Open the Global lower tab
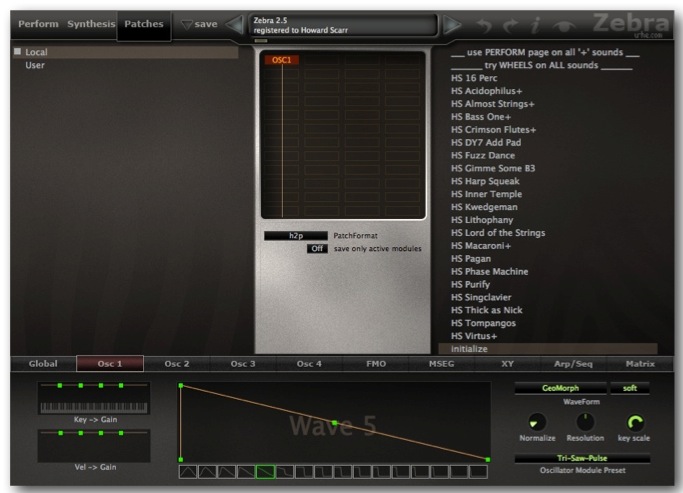The image size is (683, 493). point(43,364)
